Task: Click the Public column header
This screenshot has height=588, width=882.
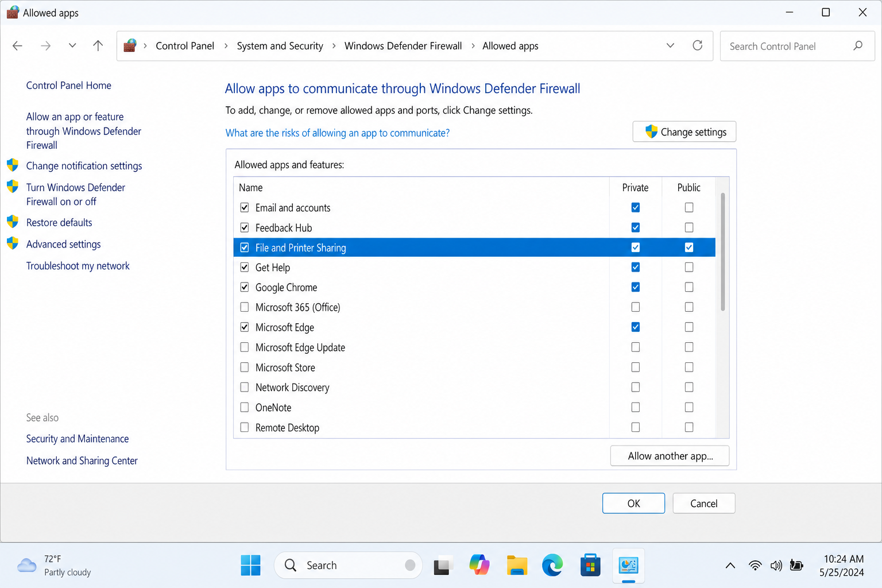Action: coord(689,188)
